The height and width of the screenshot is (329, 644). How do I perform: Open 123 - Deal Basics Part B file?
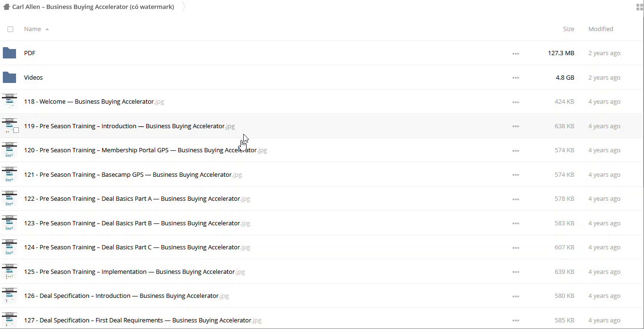(x=137, y=223)
